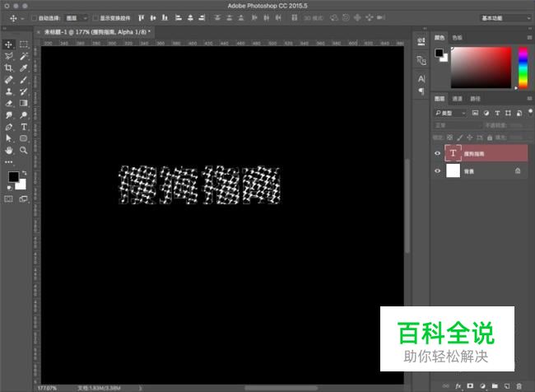Toggle Quick Mask mode

(8, 198)
